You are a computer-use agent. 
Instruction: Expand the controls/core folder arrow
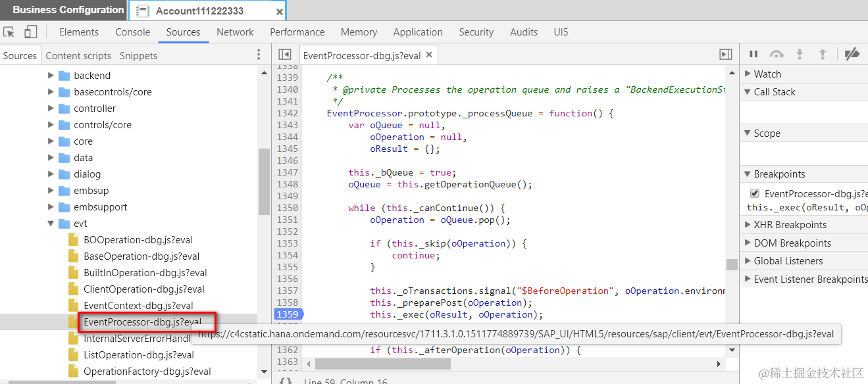(x=51, y=124)
